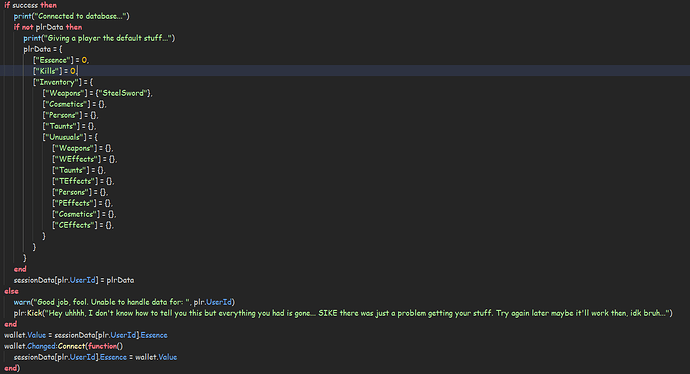
Task: Select the wallet.Changed:Connect(function() line
Action: (63, 346)
